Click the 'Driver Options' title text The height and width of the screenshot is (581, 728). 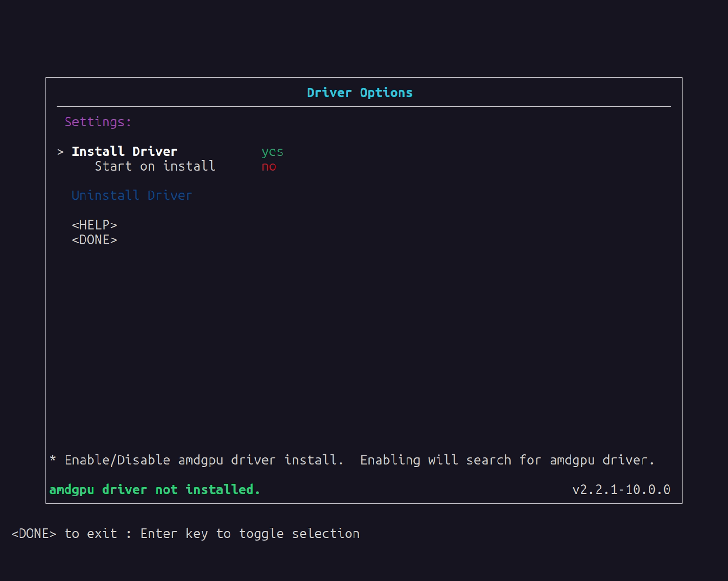(x=360, y=92)
